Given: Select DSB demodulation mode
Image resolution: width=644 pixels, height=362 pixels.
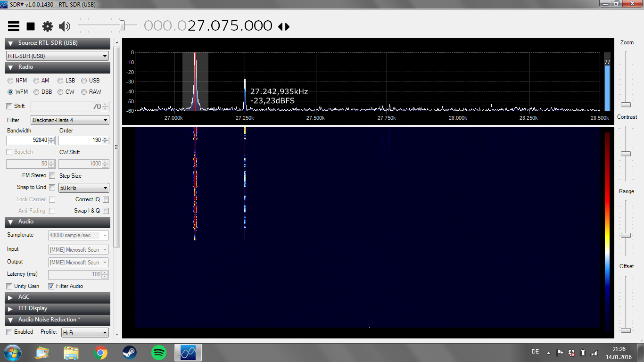Looking at the screenshot, I should [x=36, y=92].
